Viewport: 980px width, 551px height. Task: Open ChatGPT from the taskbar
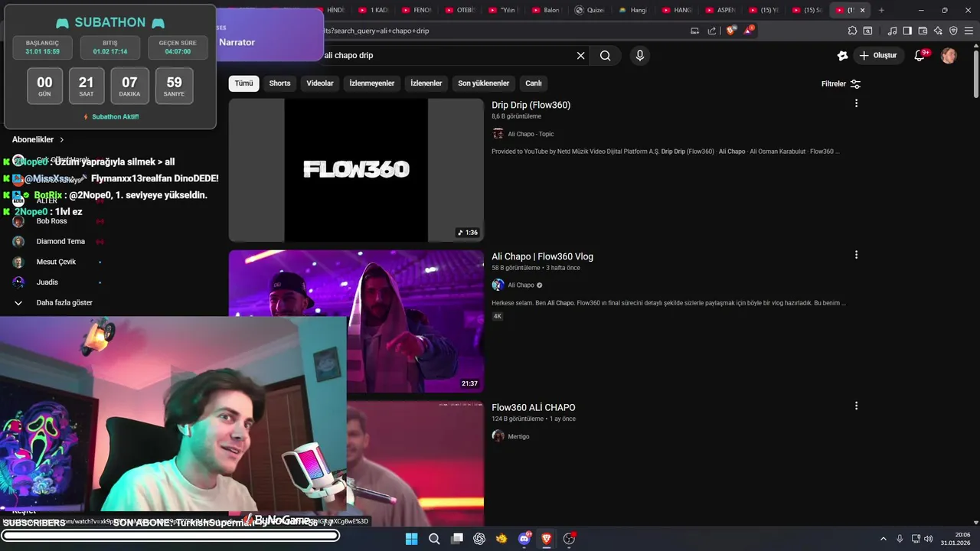(479, 539)
